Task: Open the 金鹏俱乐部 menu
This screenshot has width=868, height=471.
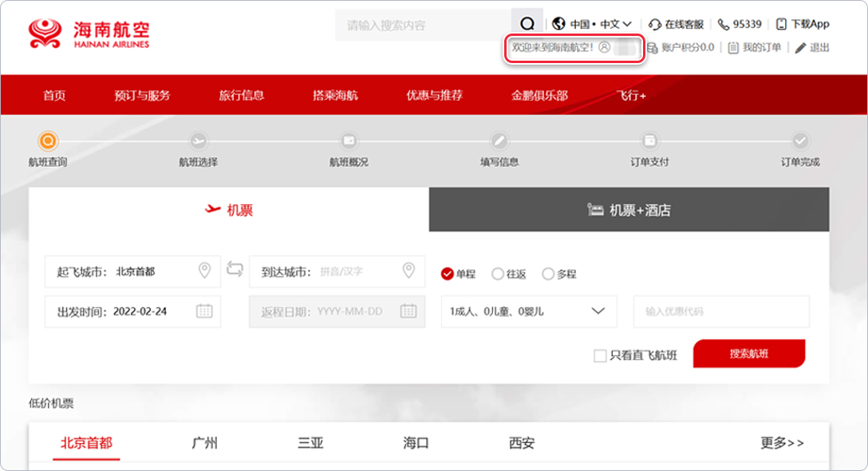Action: (x=539, y=95)
